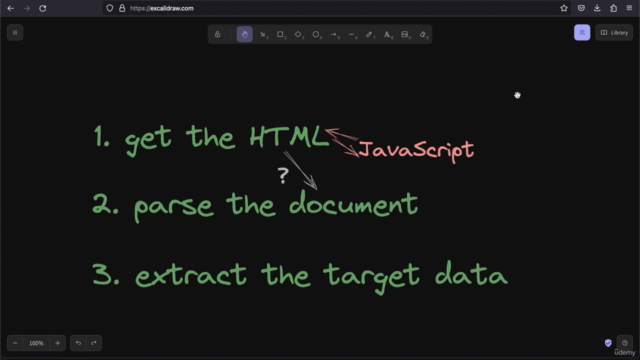Select the Selection arrow tool
640x360 pixels.
[x=263, y=34]
